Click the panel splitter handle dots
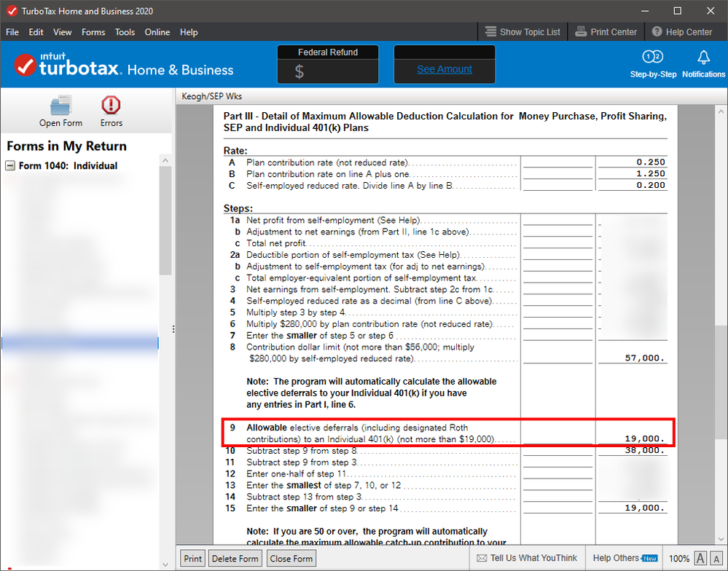The image size is (728, 571). 173,329
